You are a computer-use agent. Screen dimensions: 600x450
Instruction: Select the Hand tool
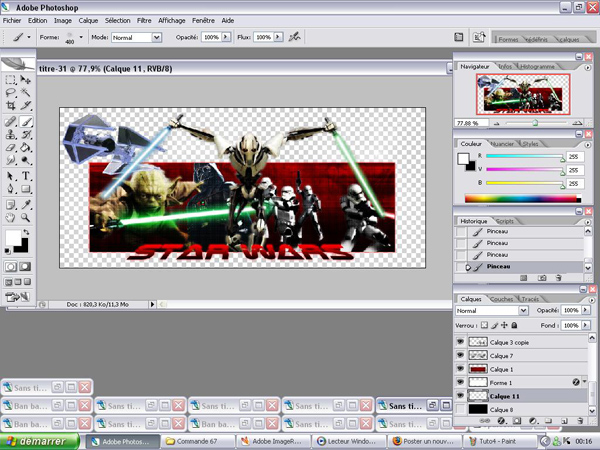pos(10,218)
